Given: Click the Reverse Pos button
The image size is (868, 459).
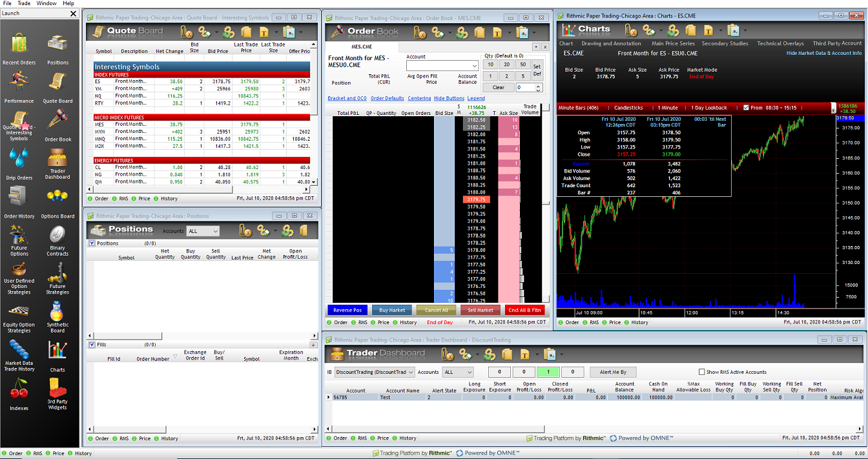Looking at the screenshot, I should point(347,310).
